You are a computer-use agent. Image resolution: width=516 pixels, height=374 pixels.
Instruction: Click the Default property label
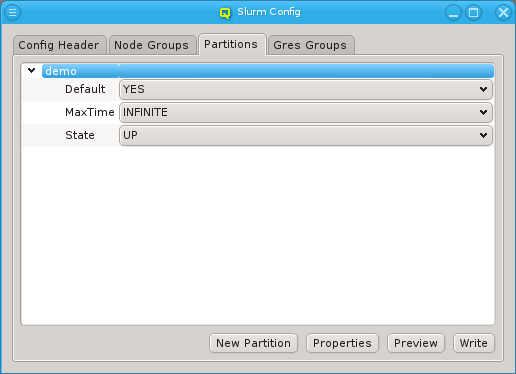tap(85, 89)
